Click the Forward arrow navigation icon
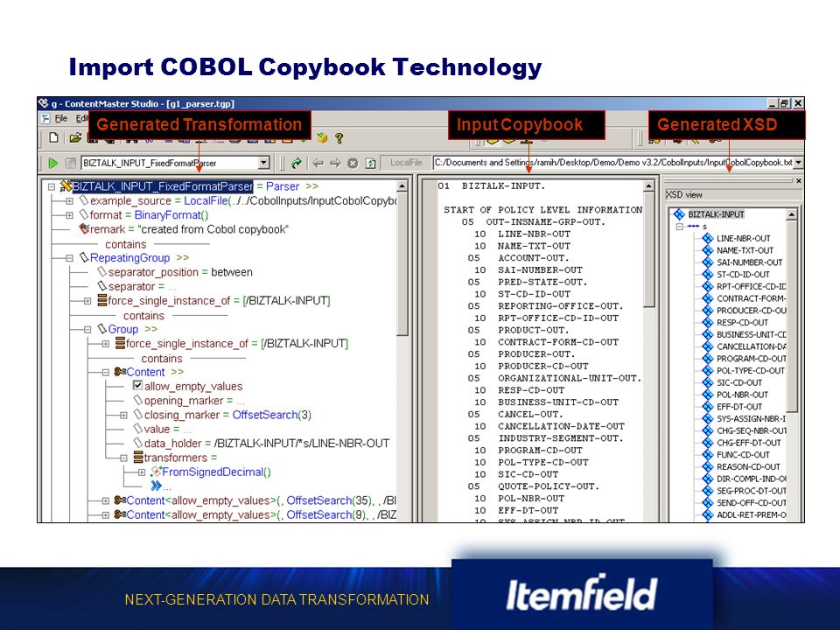The height and width of the screenshot is (630, 840). click(x=335, y=163)
